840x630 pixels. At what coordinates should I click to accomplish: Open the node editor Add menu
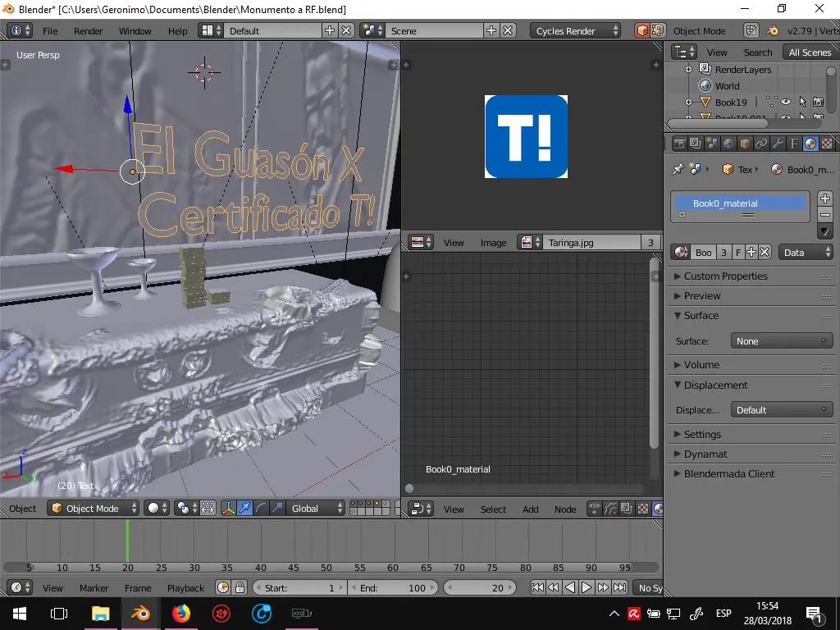pyautogui.click(x=531, y=509)
